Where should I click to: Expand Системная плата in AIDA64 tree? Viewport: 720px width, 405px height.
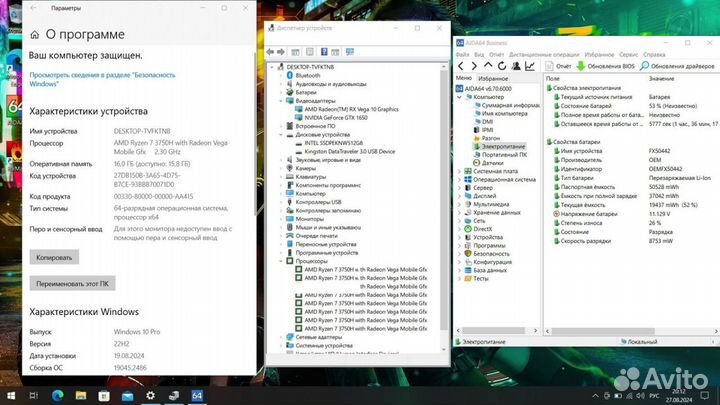[x=460, y=171]
